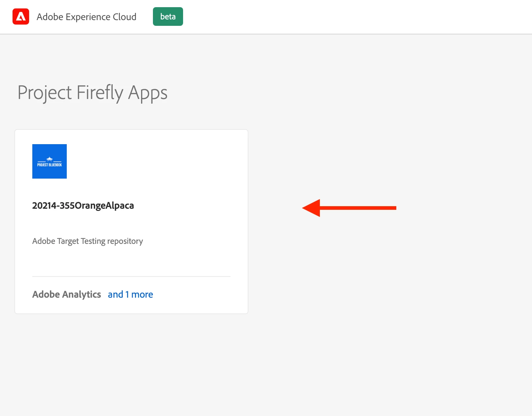532x416 pixels.
Task: Open the Adobe Experience Cloud header title
Action: coord(87,17)
